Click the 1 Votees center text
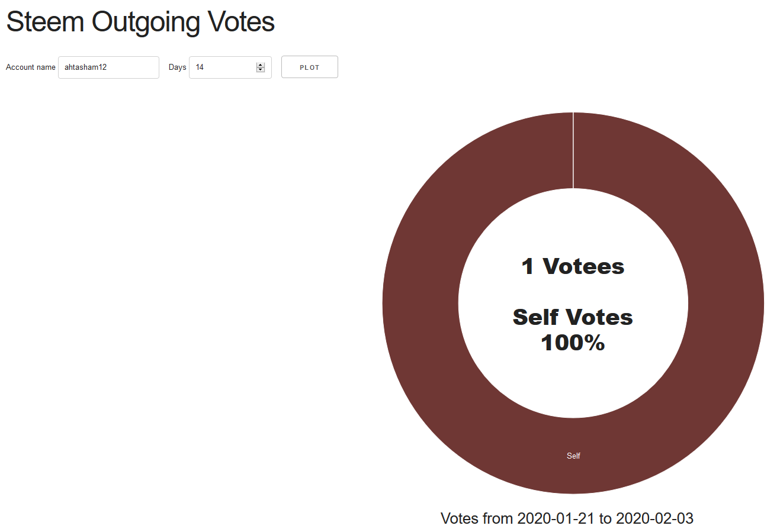780x532 pixels. coord(573,266)
